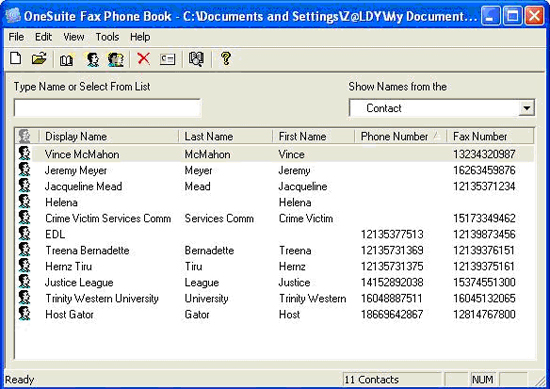Open the Help menu
Screen dimensions: 550x389
pos(140,37)
